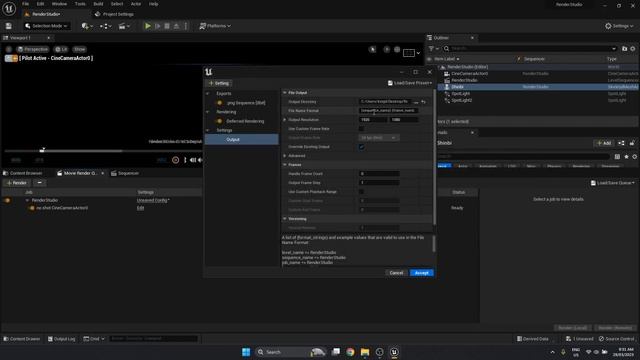This screenshot has width=640, height=360.
Task: Open the Window menu
Action: [x=59, y=4]
